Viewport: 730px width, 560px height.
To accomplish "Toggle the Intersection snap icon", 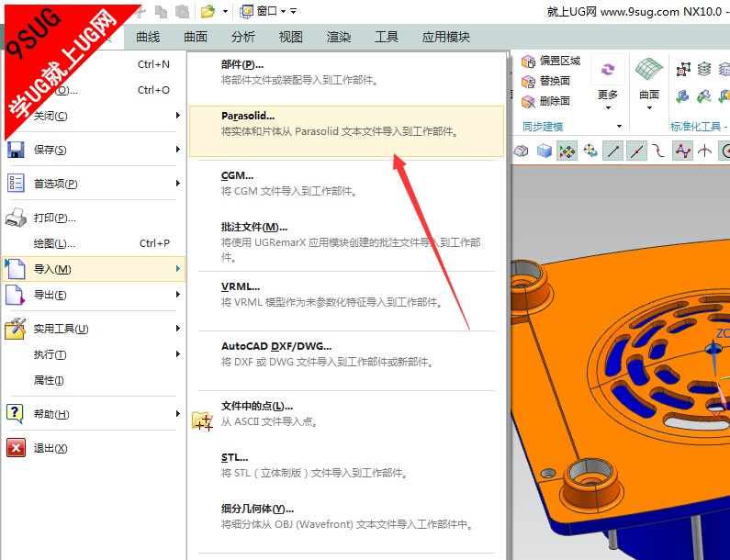I will [x=705, y=151].
